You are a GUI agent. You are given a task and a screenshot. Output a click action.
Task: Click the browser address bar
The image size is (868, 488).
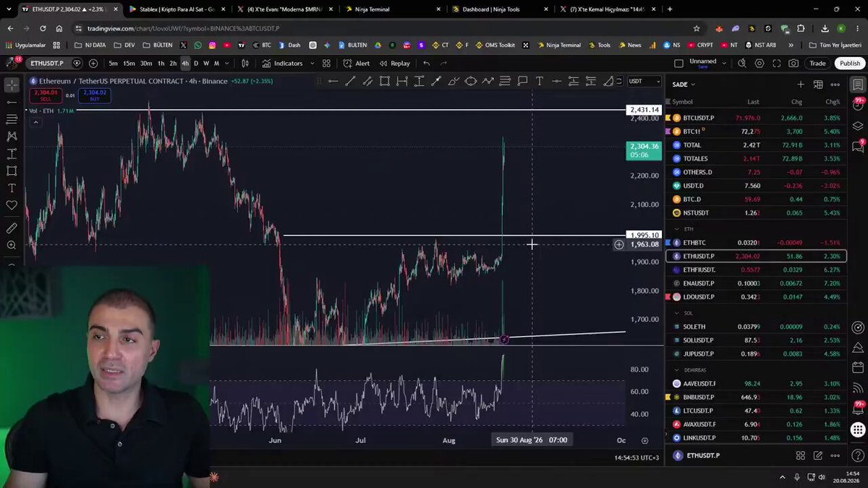[383, 28]
